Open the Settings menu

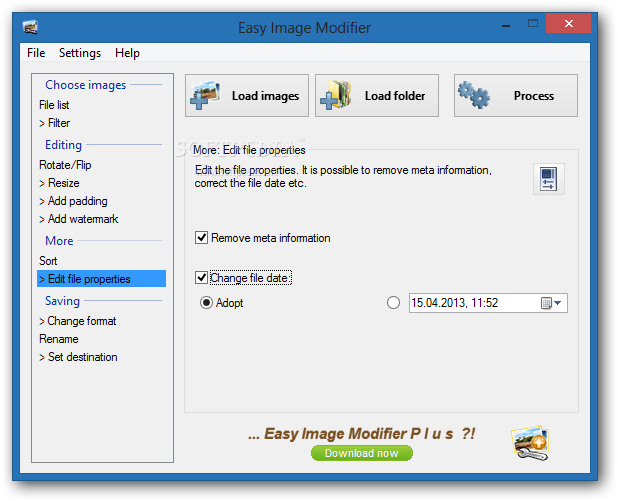click(80, 53)
